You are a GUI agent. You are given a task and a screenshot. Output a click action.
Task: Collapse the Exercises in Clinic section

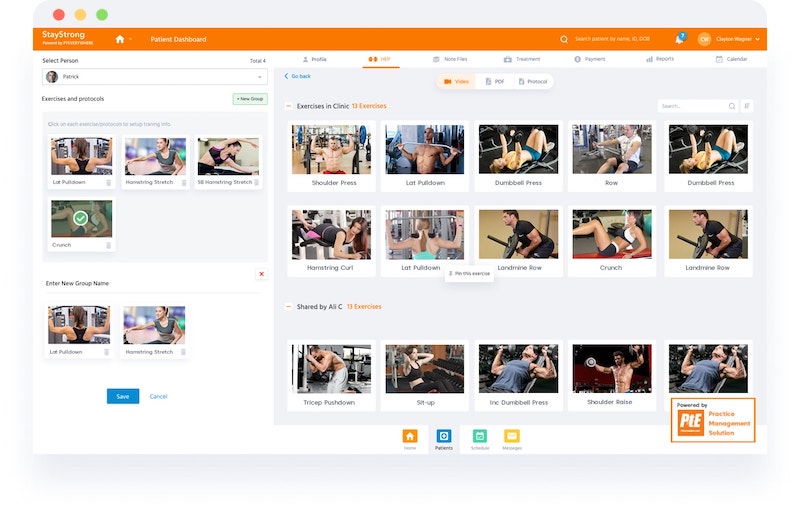pyautogui.click(x=288, y=106)
